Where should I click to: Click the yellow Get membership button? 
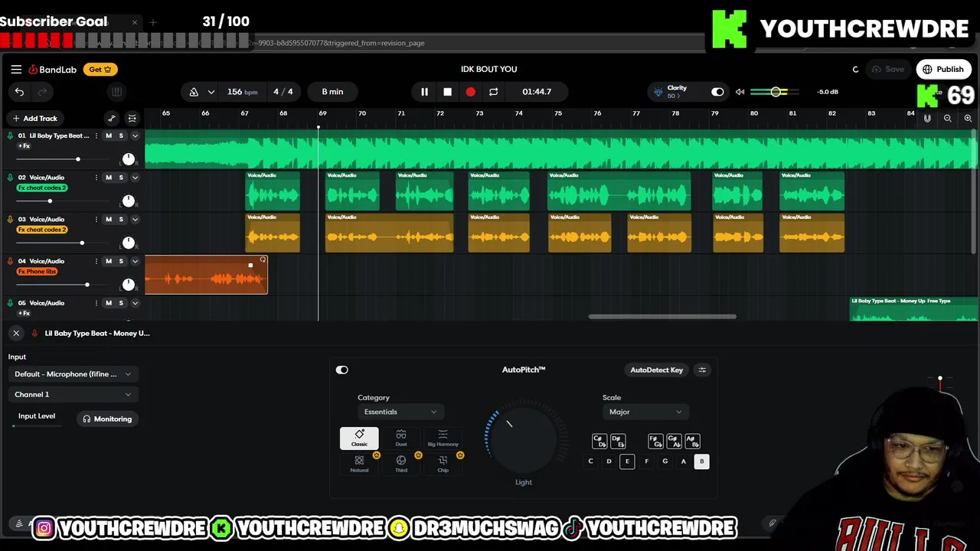point(100,70)
